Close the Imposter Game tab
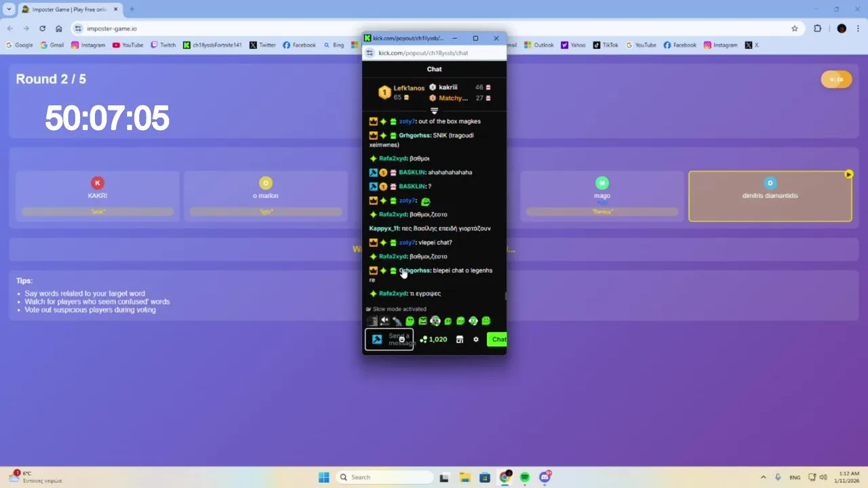 pos(115,9)
